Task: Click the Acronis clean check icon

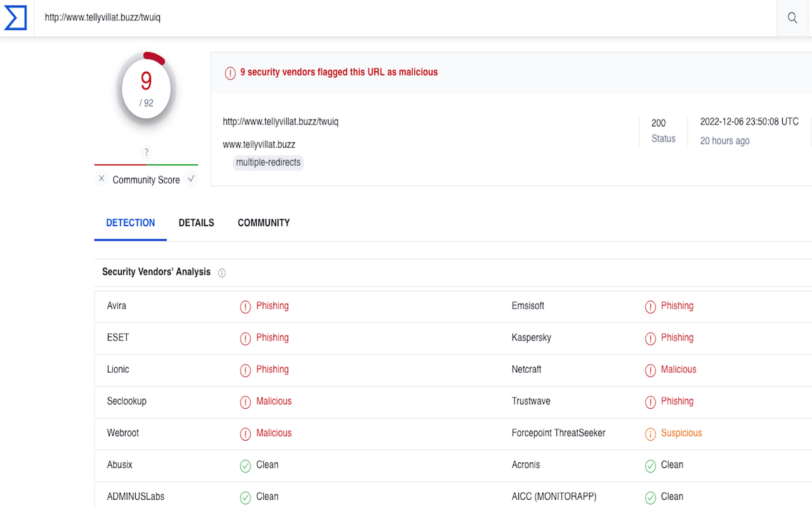Action: coord(650,465)
